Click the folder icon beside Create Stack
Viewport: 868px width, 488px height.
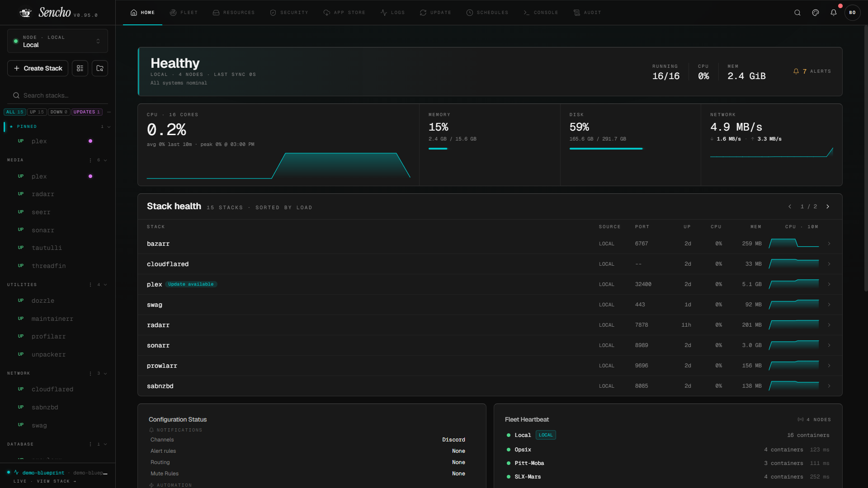100,68
